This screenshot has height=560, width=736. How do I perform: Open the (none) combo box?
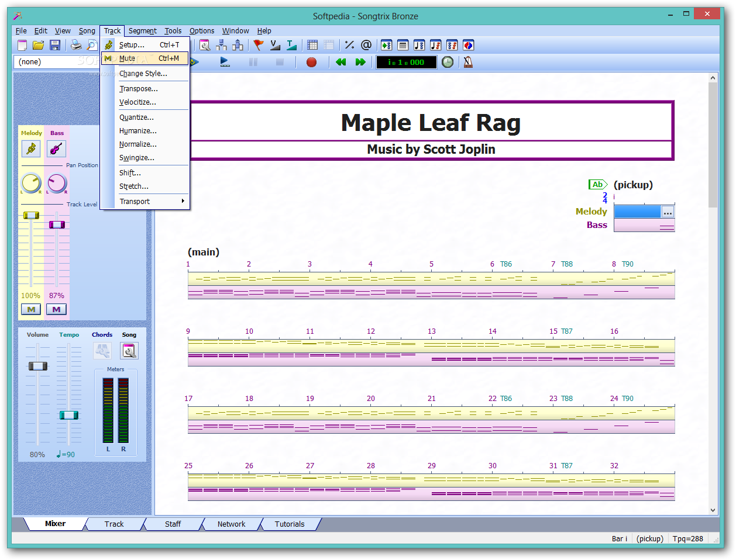point(57,61)
